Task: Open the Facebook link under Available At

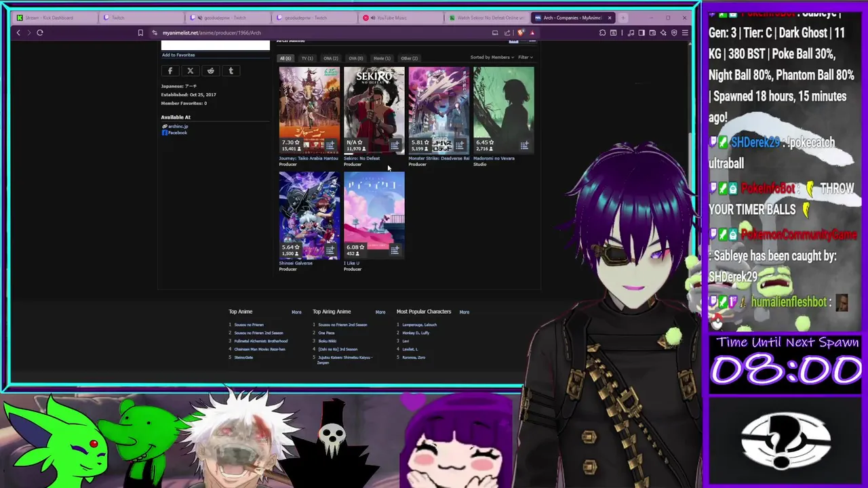Action: 177,133
